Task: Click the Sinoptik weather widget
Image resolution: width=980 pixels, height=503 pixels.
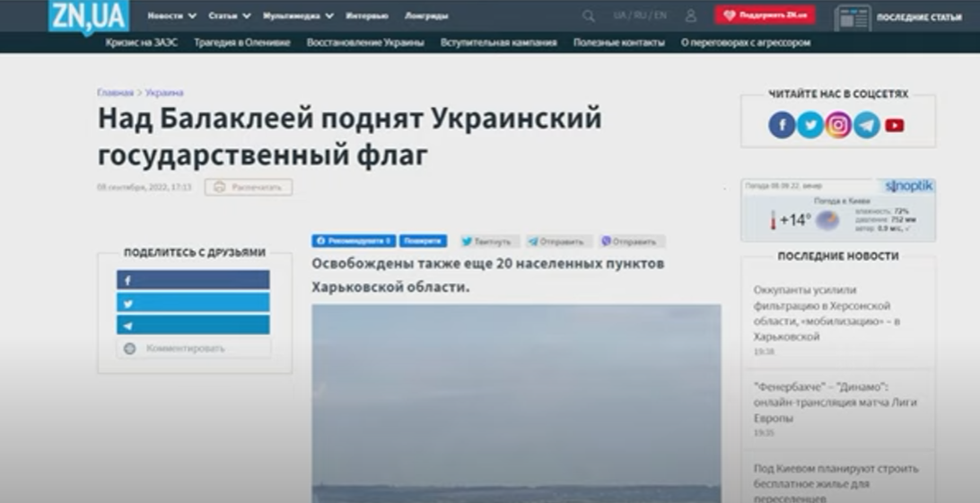Action: tap(837, 210)
